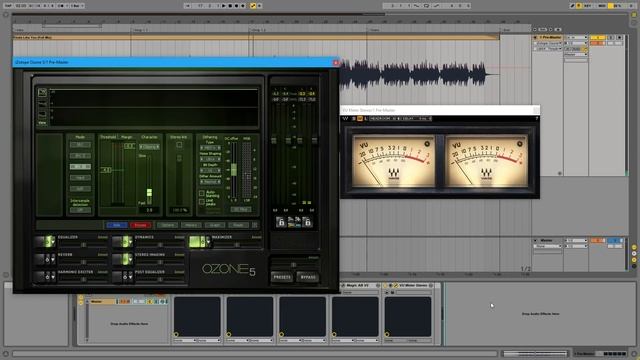Toggle the yellow loop button in the transport bar
The width and height of the screenshot is (640, 360).
click(253, 6)
